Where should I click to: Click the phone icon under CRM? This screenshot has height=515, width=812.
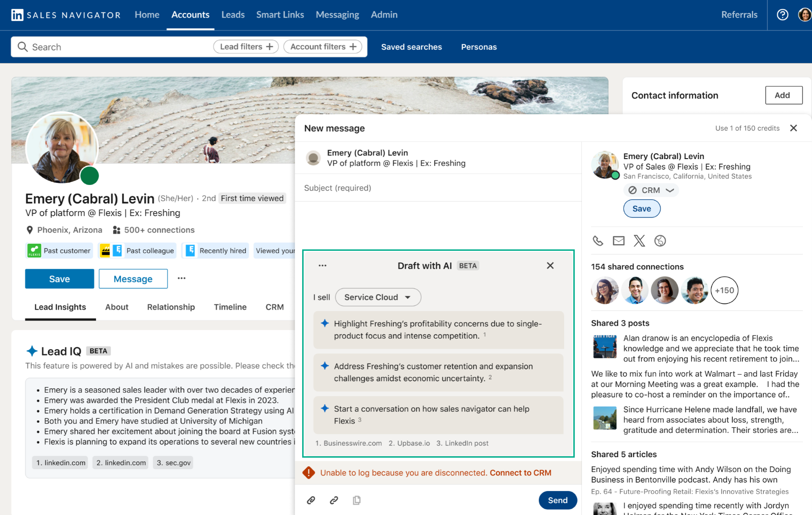598,241
